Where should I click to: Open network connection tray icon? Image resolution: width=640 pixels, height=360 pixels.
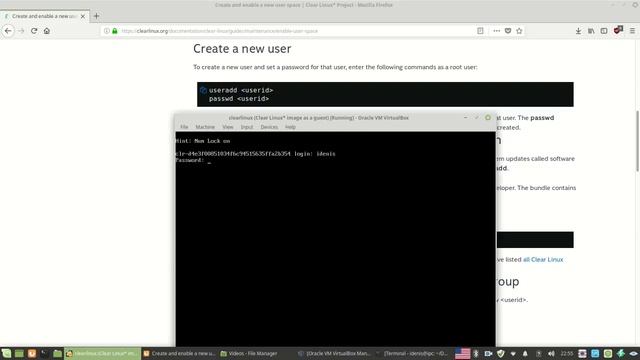pyautogui.click(x=513, y=353)
